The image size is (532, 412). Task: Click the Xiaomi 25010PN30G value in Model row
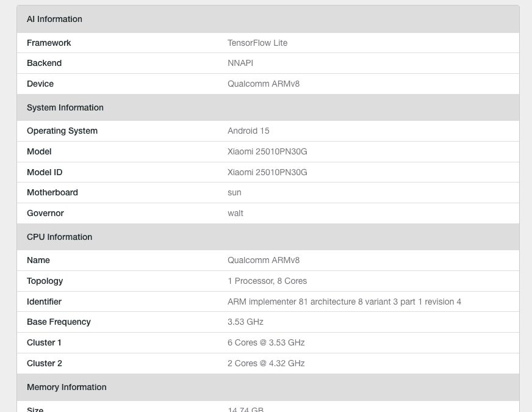[267, 151]
